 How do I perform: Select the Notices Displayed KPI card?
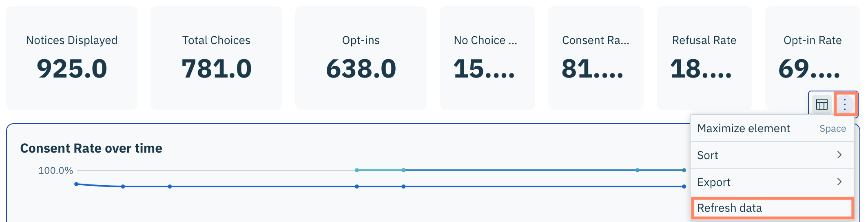click(72, 58)
